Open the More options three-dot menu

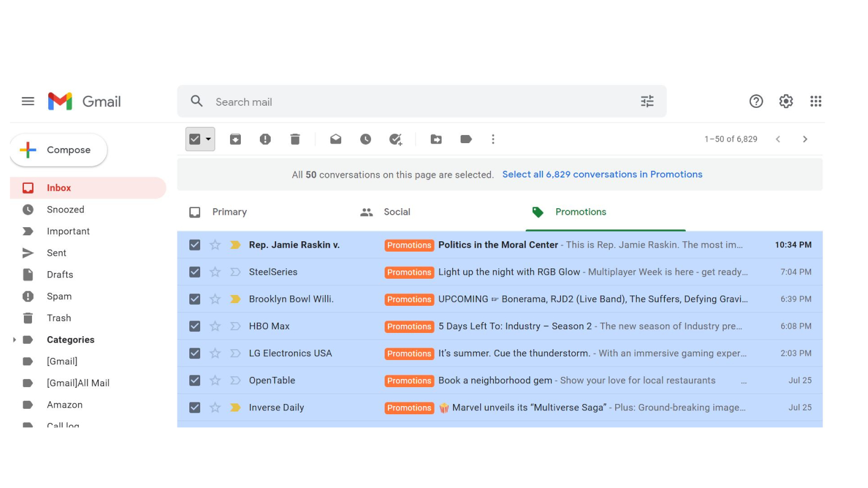(x=493, y=139)
